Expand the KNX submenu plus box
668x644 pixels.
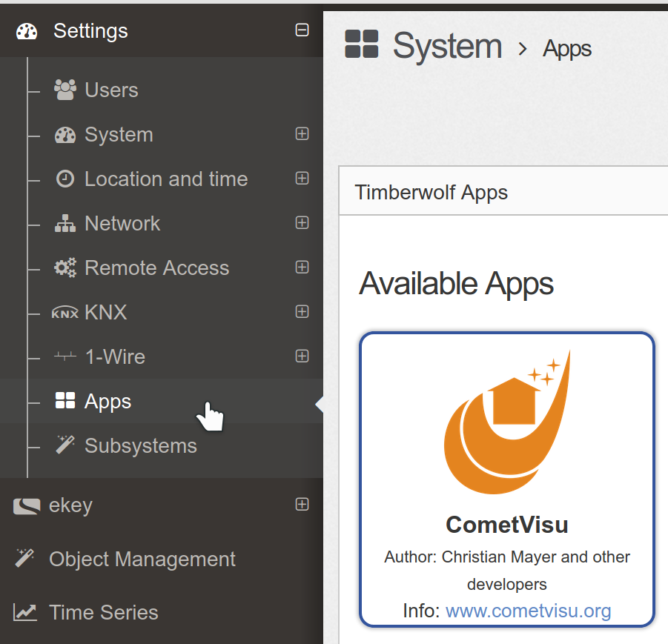302,311
